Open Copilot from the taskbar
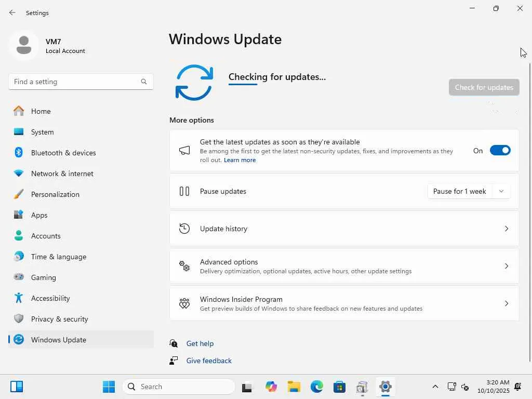The image size is (532, 399). tap(271, 387)
